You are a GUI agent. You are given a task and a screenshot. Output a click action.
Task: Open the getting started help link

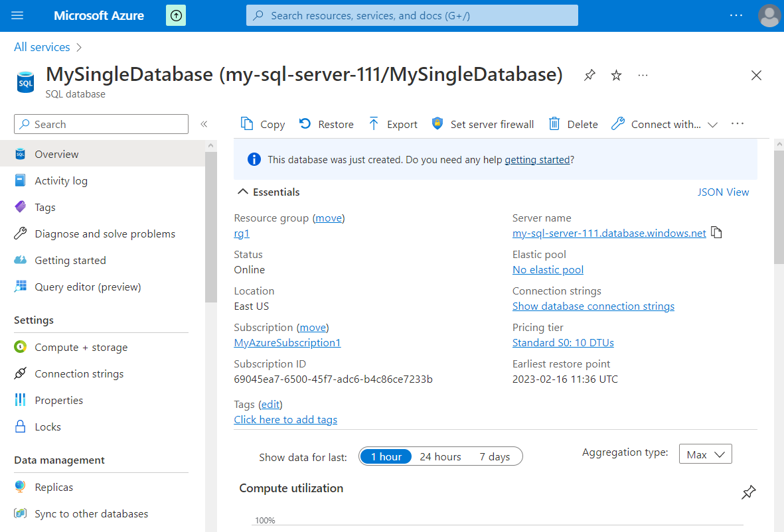pos(537,160)
